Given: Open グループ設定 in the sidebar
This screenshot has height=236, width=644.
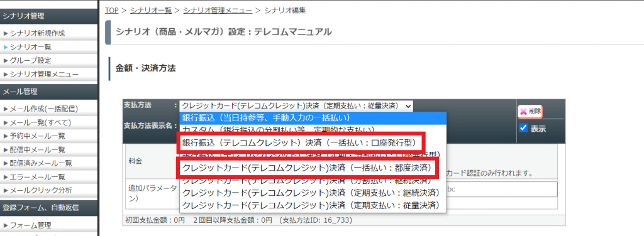Looking at the screenshot, I should (31, 61).
